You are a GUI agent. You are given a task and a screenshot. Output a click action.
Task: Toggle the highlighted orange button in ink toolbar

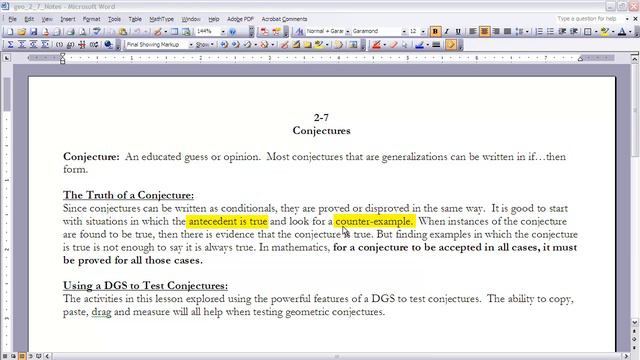point(451,44)
